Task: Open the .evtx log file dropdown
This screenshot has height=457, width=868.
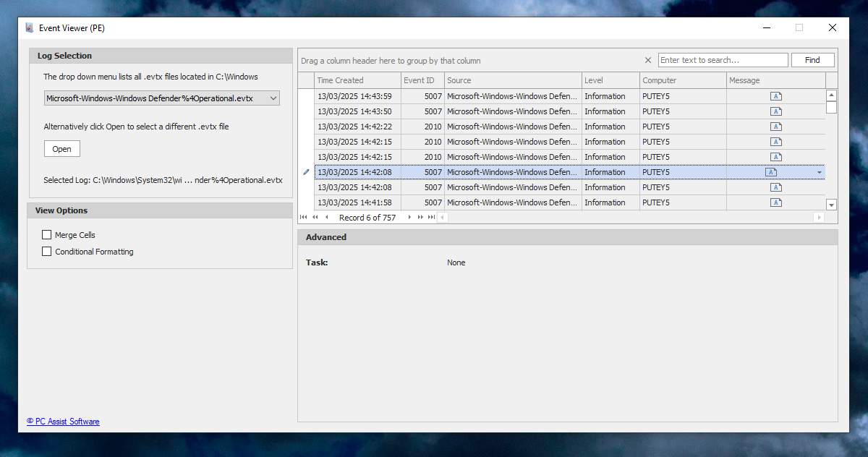Action: (162, 98)
